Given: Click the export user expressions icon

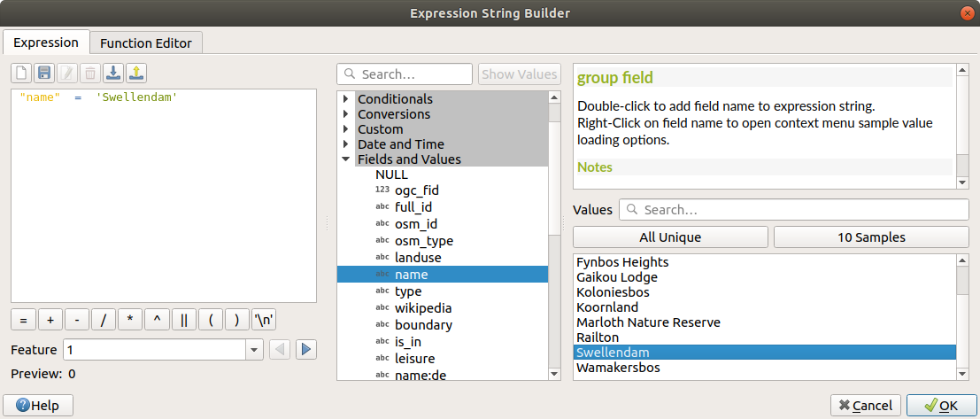Looking at the screenshot, I should click(135, 73).
